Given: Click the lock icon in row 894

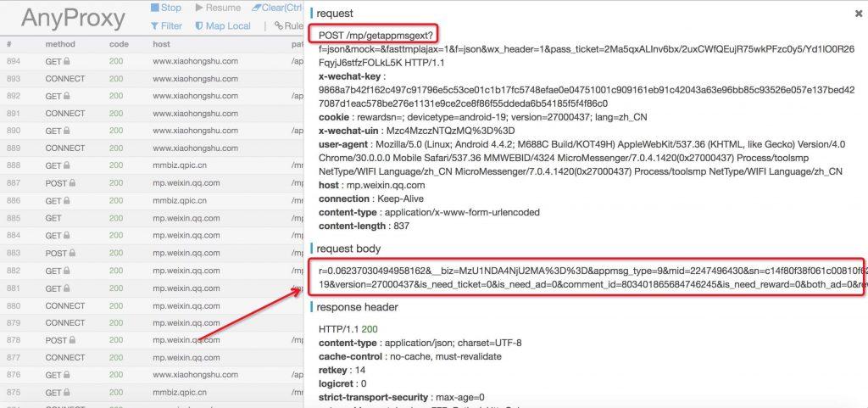Looking at the screenshot, I should (66, 61).
